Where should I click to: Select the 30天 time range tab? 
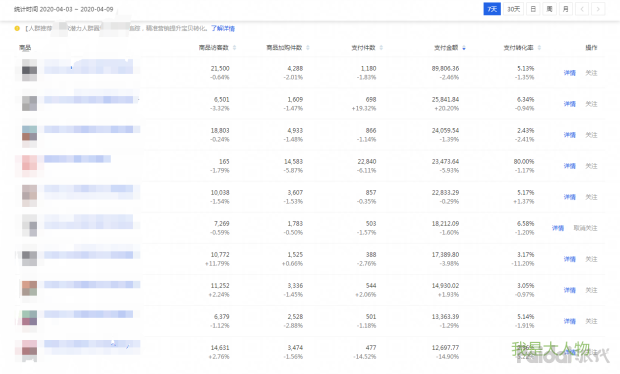(514, 9)
